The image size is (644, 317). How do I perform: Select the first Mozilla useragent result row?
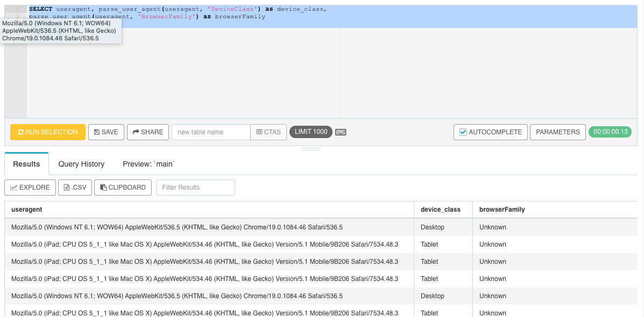(178, 227)
